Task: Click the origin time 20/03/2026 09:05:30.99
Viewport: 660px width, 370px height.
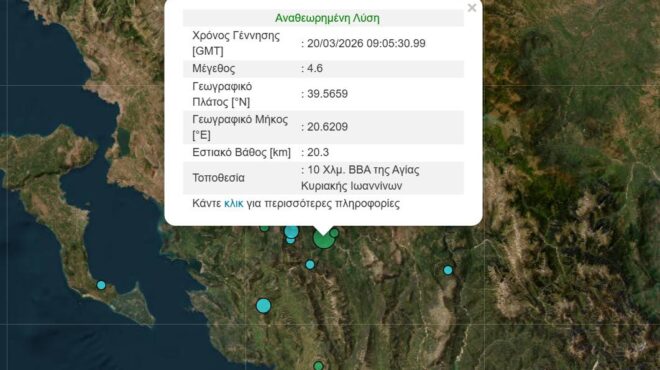Action: [x=366, y=43]
